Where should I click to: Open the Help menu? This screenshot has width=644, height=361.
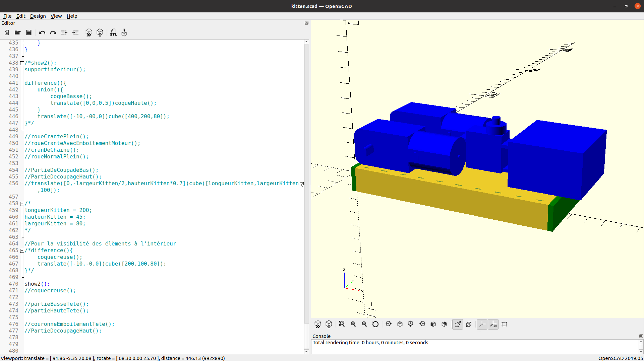tap(72, 16)
